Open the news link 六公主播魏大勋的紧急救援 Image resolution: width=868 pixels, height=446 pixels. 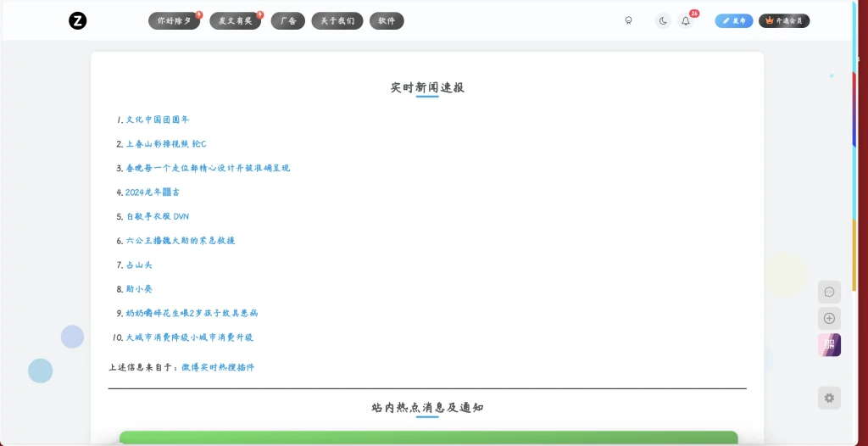coord(181,241)
